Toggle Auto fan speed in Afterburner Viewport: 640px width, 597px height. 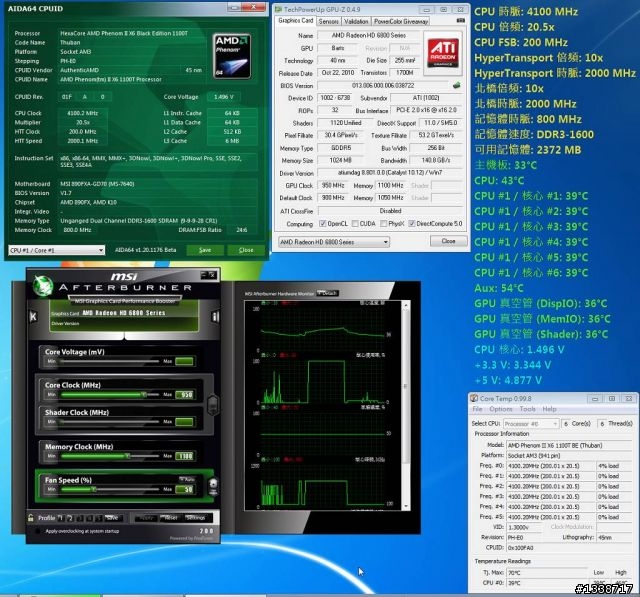[x=187, y=479]
